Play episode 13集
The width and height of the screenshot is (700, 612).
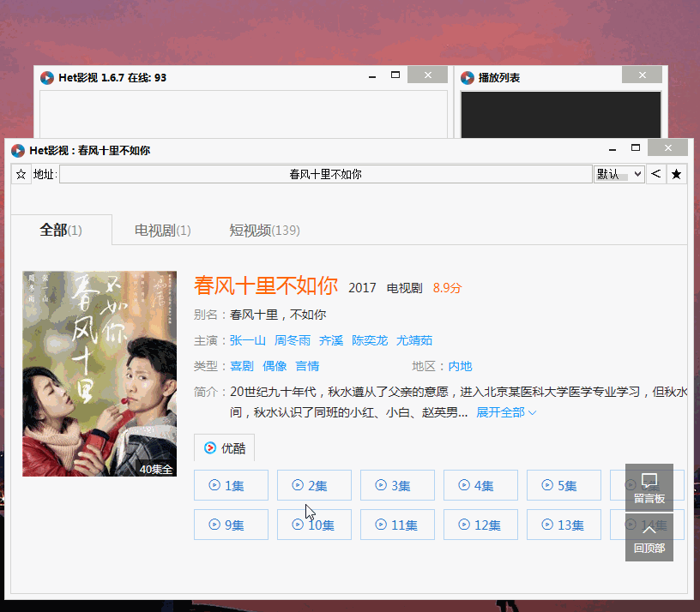coord(564,525)
